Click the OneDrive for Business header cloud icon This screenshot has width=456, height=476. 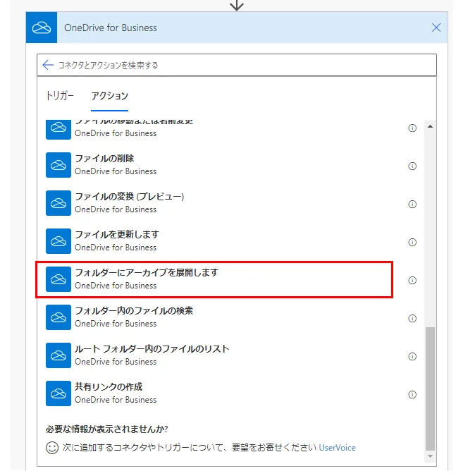42,28
